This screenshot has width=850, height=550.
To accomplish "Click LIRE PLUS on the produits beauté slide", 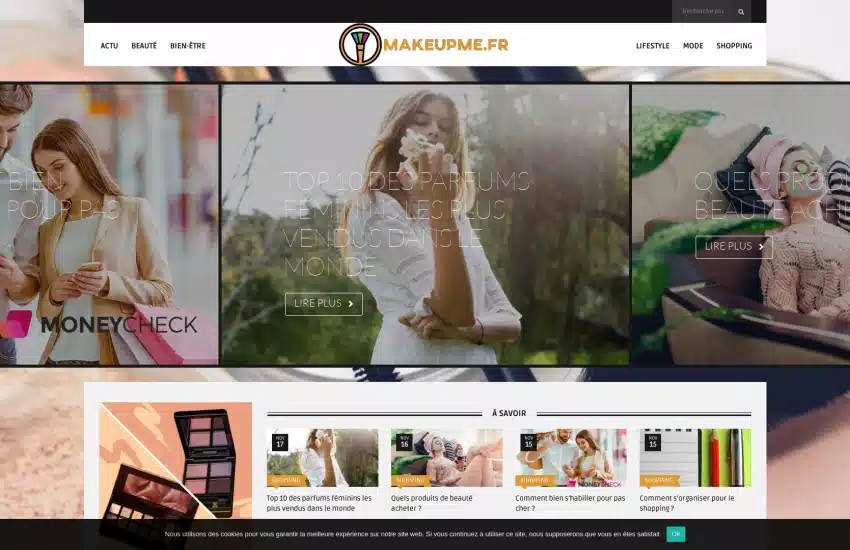I will pos(733,247).
